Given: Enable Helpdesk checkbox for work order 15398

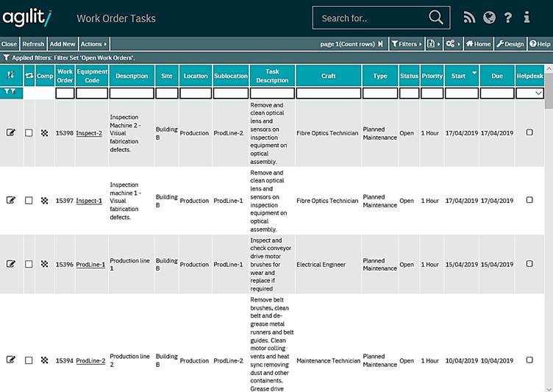Looking at the screenshot, I should [529, 133].
